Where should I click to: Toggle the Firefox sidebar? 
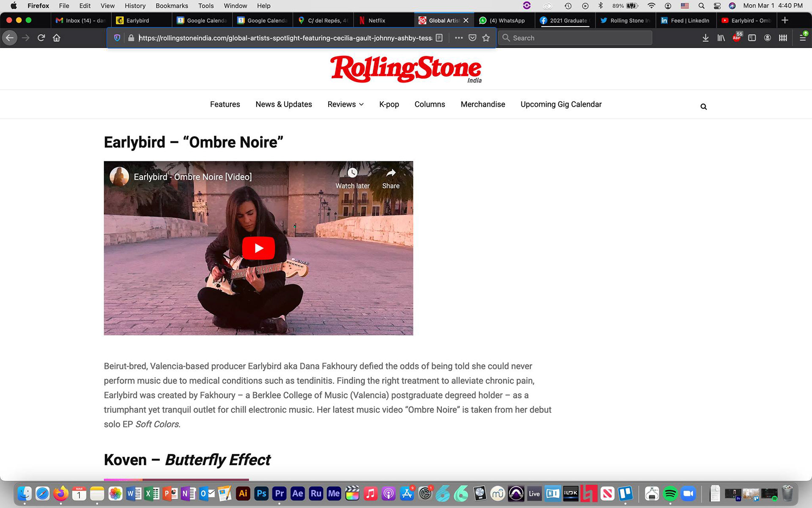point(752,38)
